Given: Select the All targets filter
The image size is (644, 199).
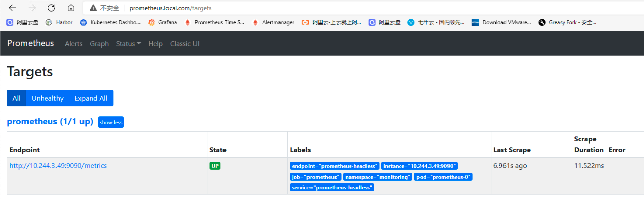Looking at the screenshot, I should coord(16,98).
